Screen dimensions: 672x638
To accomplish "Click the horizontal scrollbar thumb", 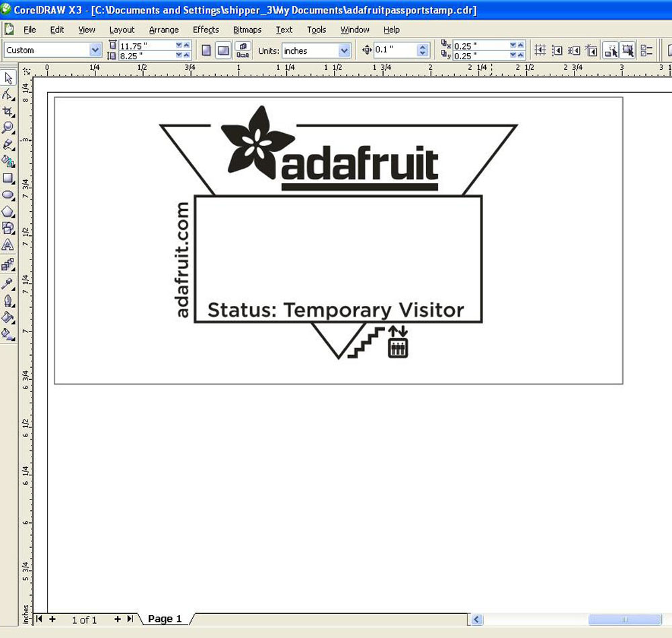I will (x=624, y=619).
